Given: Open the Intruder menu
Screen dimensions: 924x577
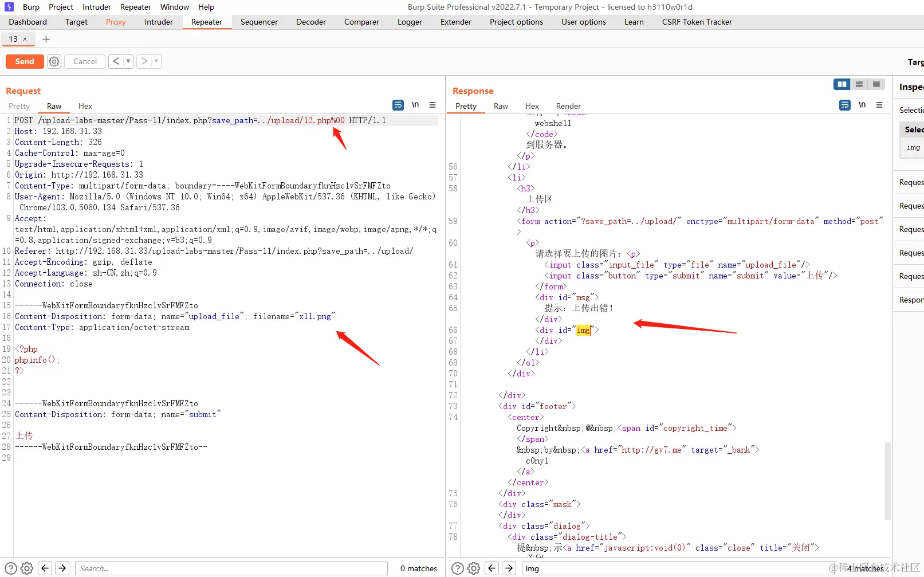Looking at the screenshot, I should click(97, 7).
